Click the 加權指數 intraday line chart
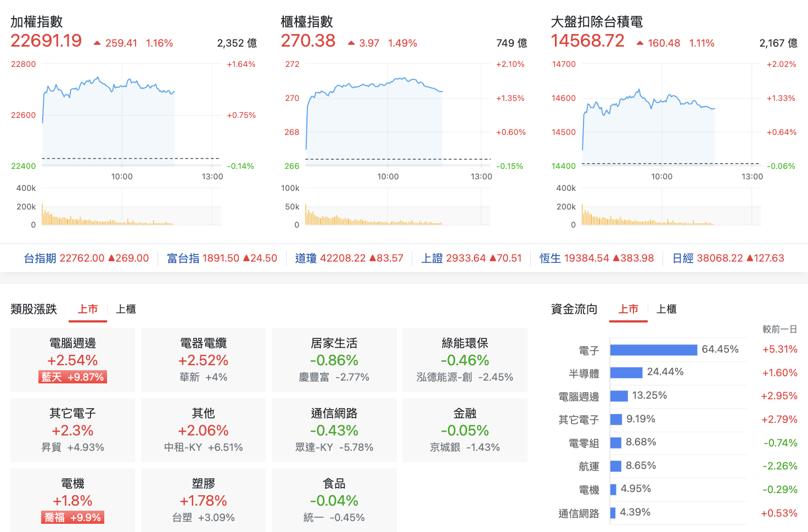This screenshot has height=532, width=808. 131,115
